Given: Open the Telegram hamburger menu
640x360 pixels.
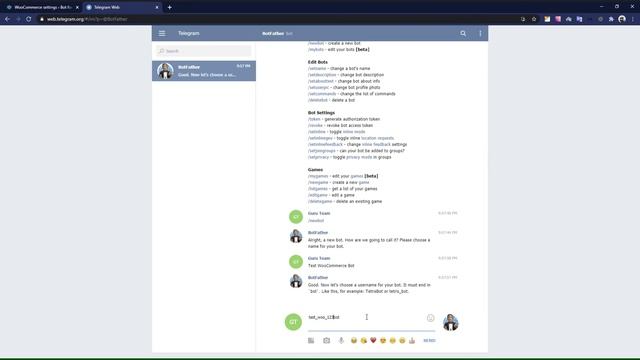Looking at the screenshot, I should (162, 33).
